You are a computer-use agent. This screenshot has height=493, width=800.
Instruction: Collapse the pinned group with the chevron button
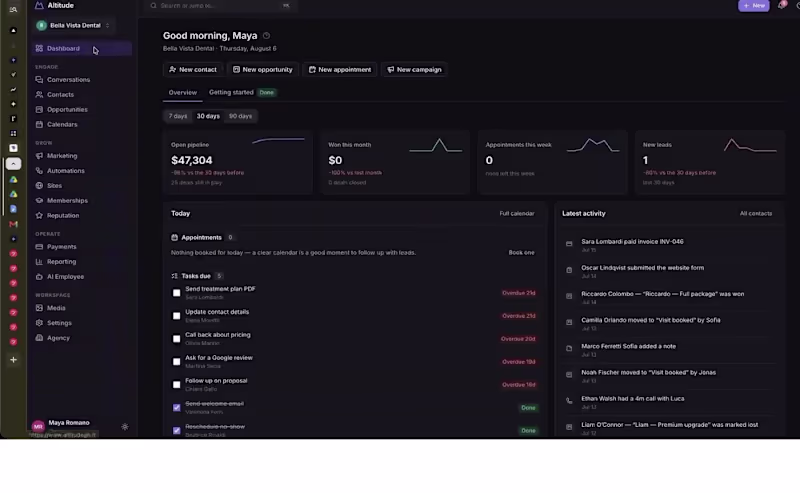[x=13, y=164]
